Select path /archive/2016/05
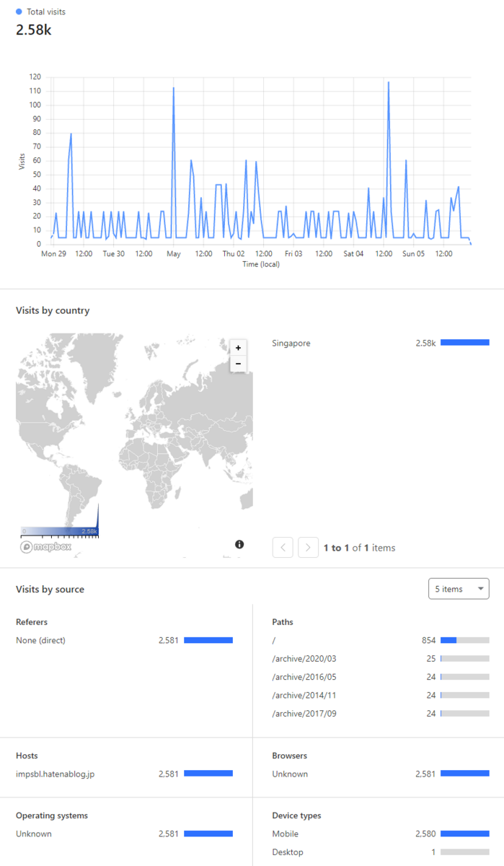The image size is (504, 866). pos(304,677)
